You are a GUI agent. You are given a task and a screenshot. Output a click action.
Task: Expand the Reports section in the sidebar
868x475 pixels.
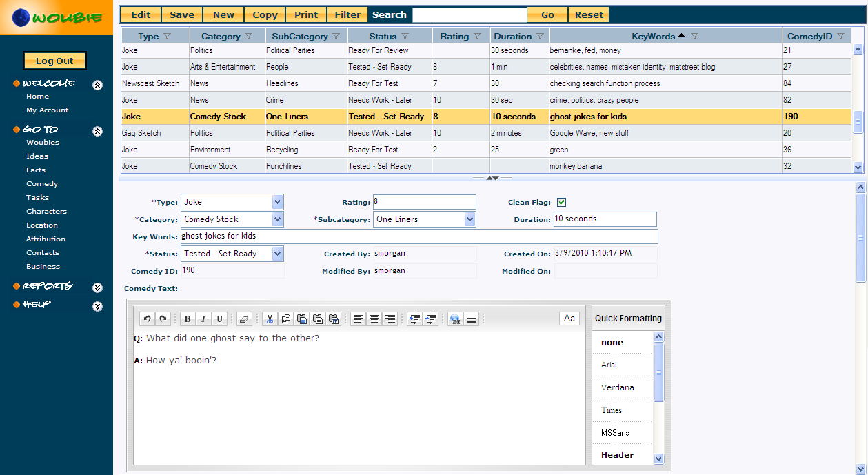[98, 287]
